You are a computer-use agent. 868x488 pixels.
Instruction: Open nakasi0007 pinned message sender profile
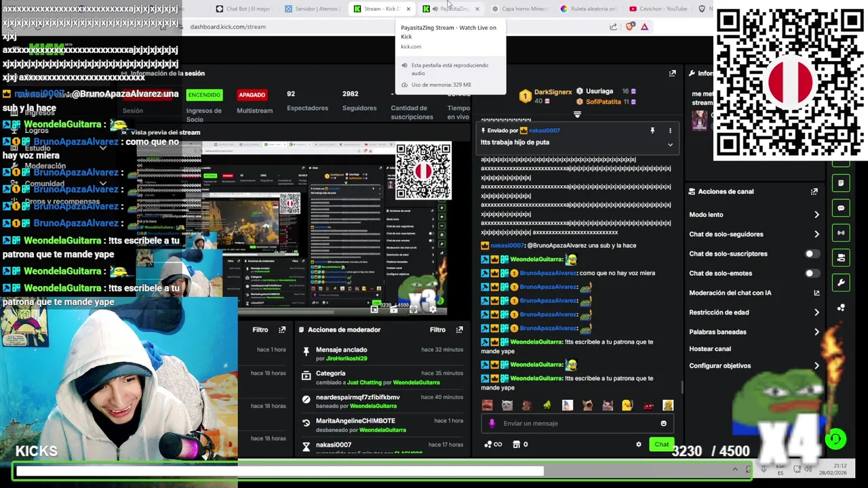click(544, 130)
